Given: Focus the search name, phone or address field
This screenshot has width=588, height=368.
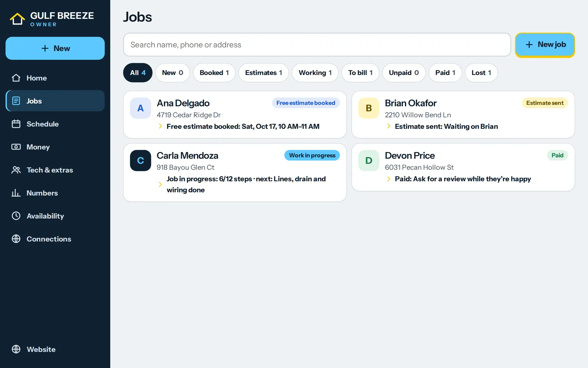Looking at the screenshot, I should coord(317,45).
